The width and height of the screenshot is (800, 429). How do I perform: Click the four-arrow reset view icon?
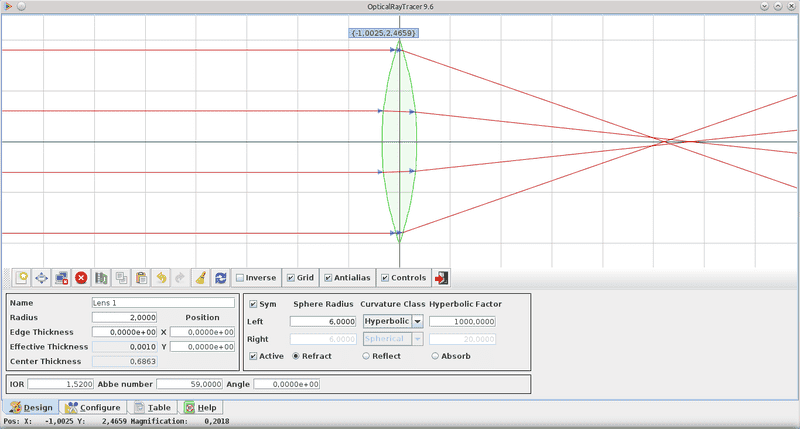41,278
